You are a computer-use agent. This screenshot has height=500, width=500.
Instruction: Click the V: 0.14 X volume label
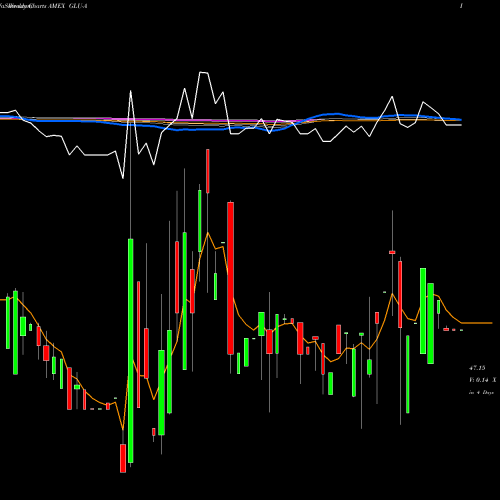pos(482,380)
